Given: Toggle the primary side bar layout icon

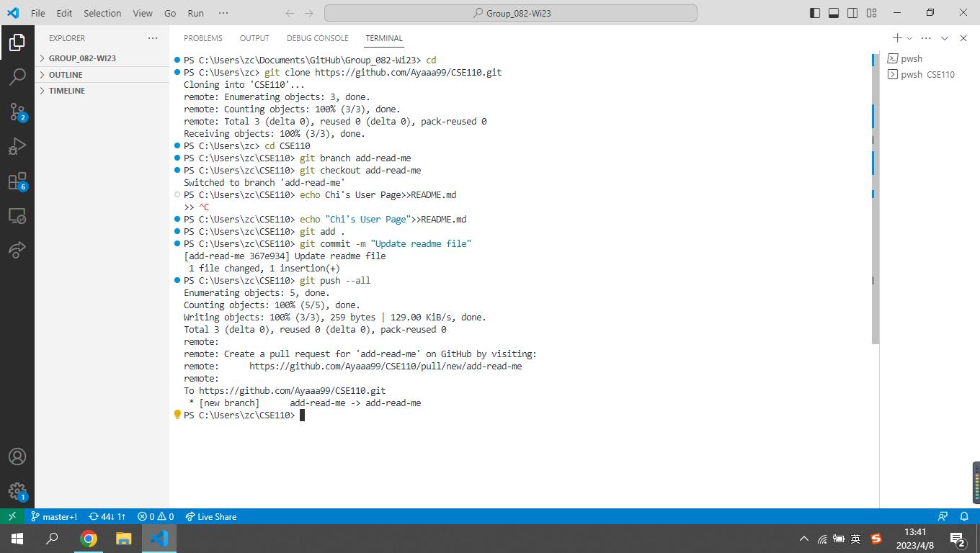Looking at the screenshot, I should [815, 13].
